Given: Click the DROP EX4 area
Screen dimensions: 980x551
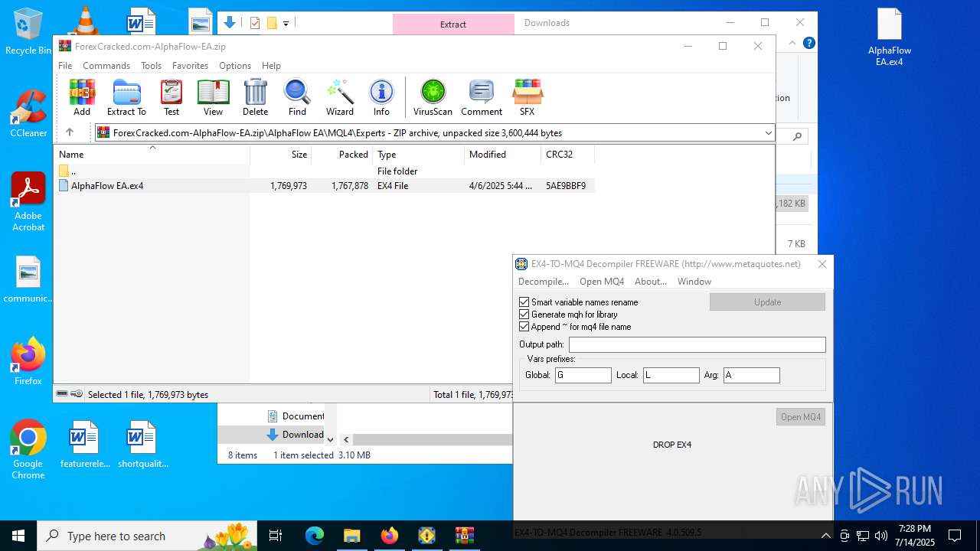Looking at the screenshot, I should pos(672,445).
